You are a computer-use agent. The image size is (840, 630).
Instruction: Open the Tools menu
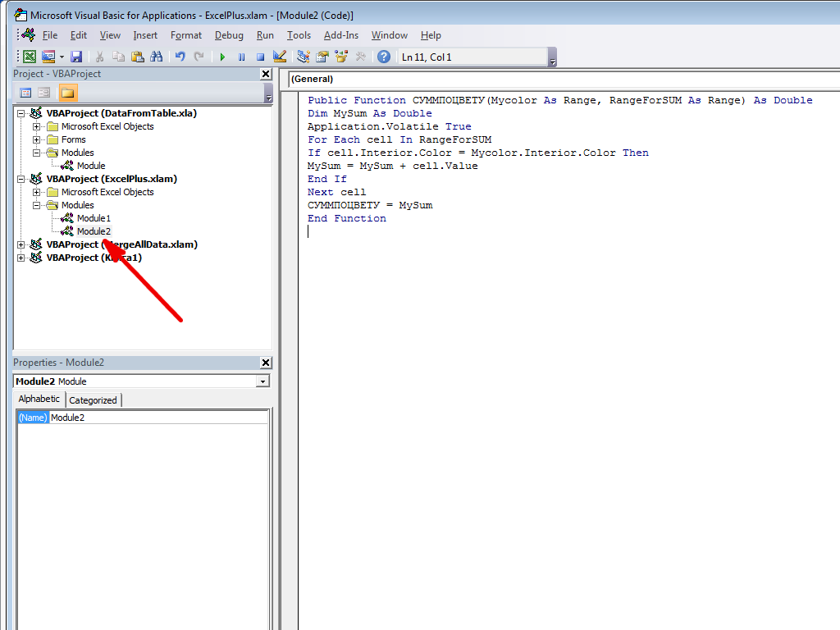[x=299, y=35]
